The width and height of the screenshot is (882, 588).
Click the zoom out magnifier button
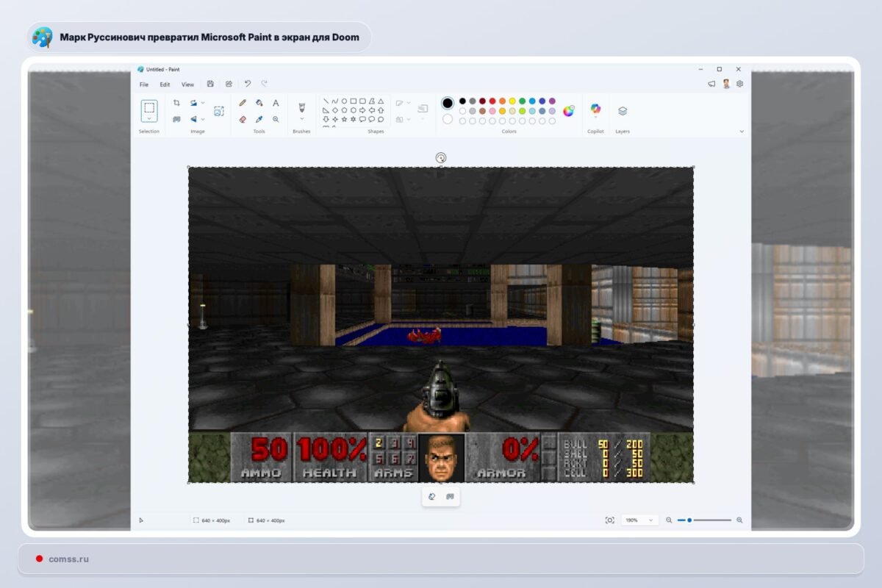click(x=669, y=520)
